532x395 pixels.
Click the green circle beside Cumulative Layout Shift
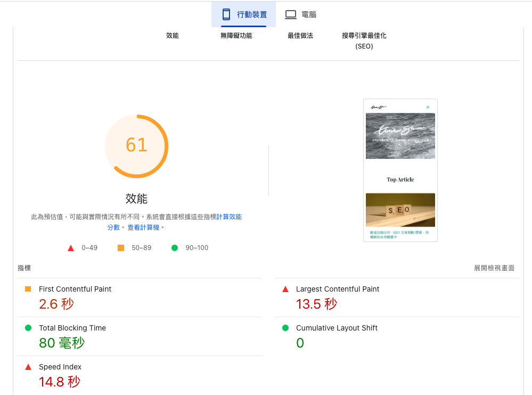click(x=285, y=328)
